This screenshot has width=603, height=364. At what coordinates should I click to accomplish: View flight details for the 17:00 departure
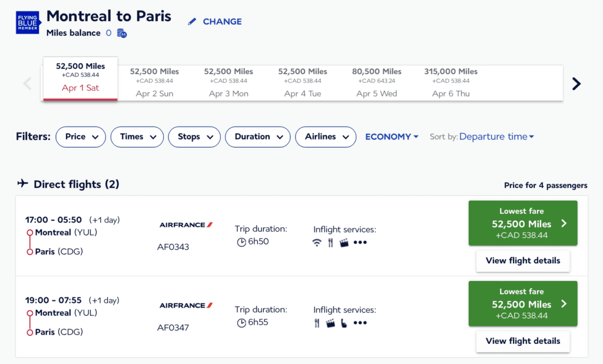[523, 260]
